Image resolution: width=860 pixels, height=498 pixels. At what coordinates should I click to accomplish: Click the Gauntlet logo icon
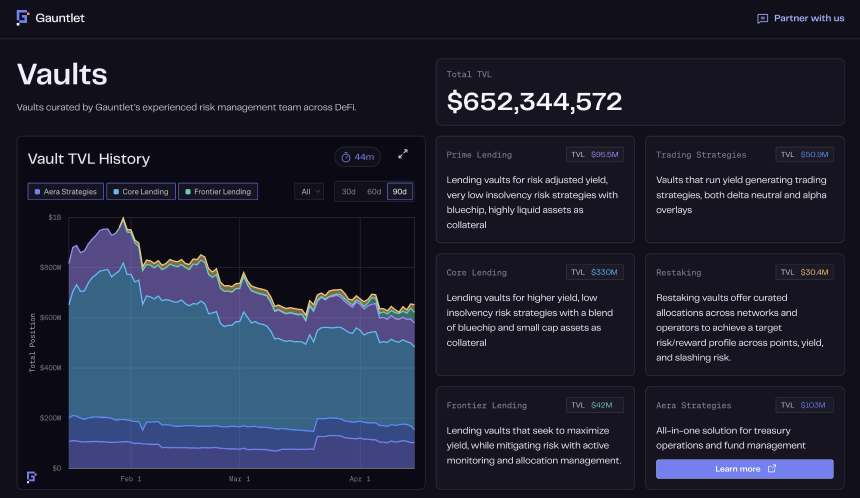(23, 18)
